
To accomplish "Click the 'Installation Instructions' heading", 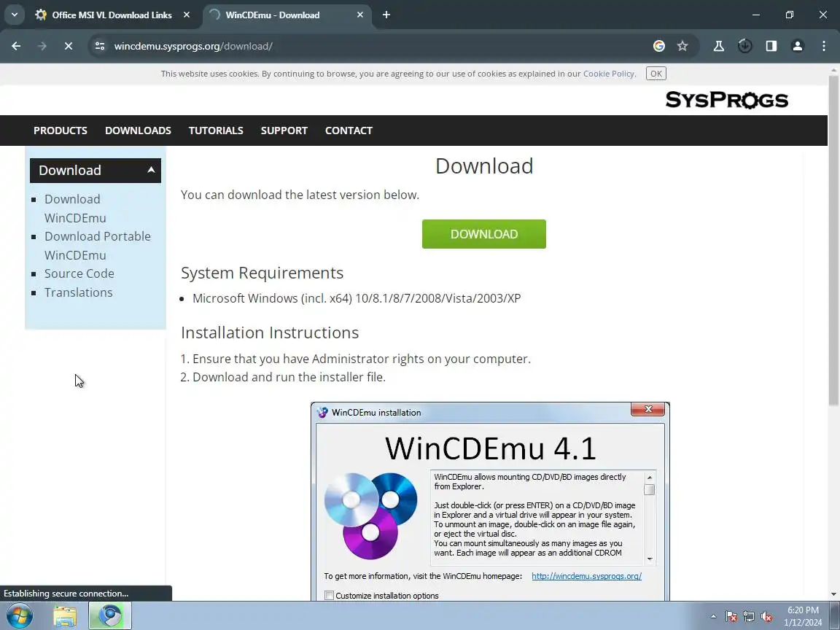I will pos(270,332).
